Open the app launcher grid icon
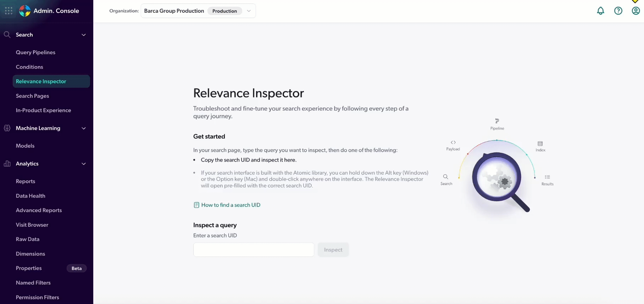The image size is (644, 304). click(9, 11)
